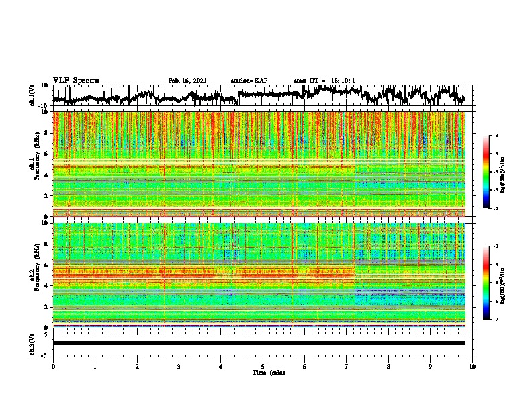
Task: Click the ch.2 "Frequency (kHz)" axis label
Action: point(37,267)
